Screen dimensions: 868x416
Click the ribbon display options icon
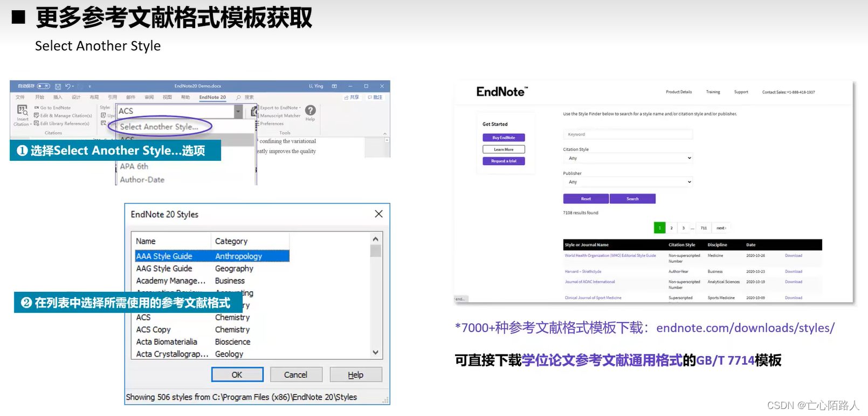(334, 86)
